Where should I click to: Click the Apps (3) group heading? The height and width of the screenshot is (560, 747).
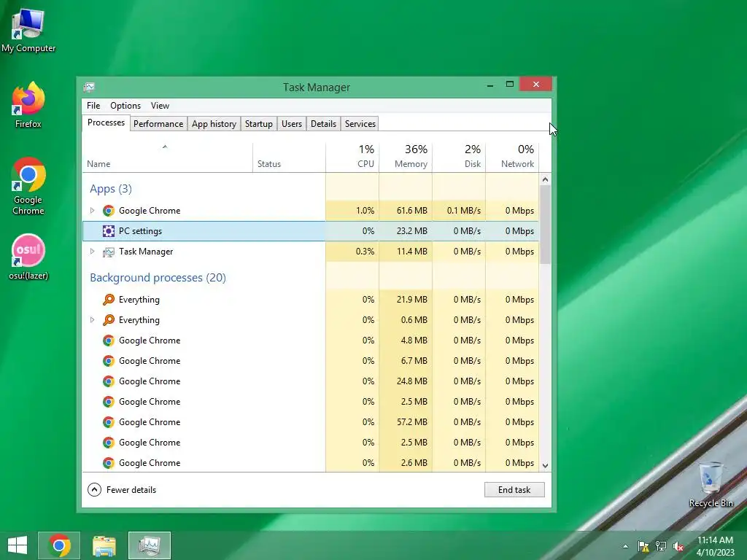coord(111,189)
